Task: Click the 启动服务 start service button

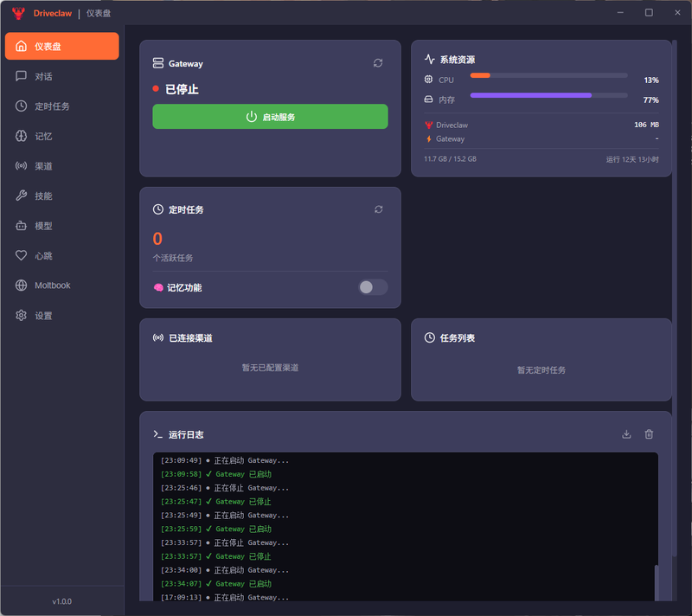Action: coord(270,117)
